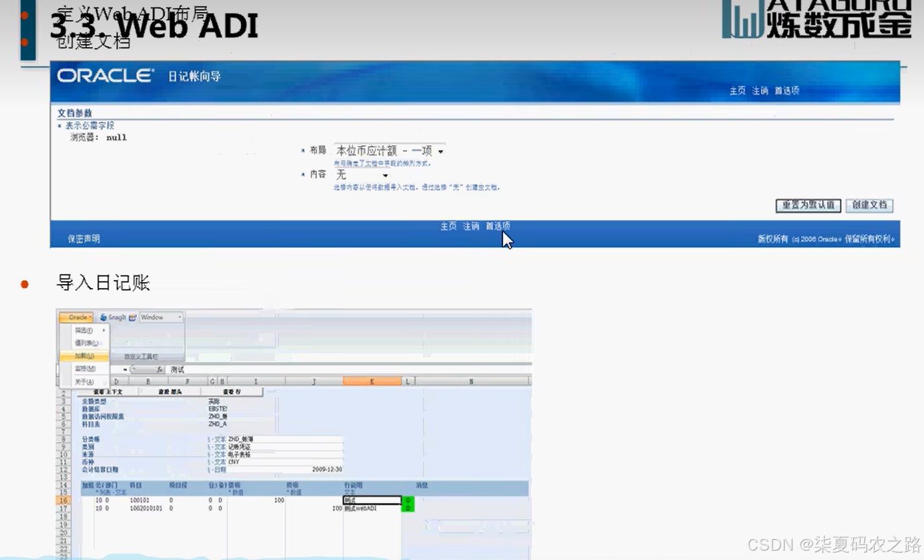Click the 自定义工具栏 toolbar button
This screenshot has width=924, height=560.
[141, 356]
